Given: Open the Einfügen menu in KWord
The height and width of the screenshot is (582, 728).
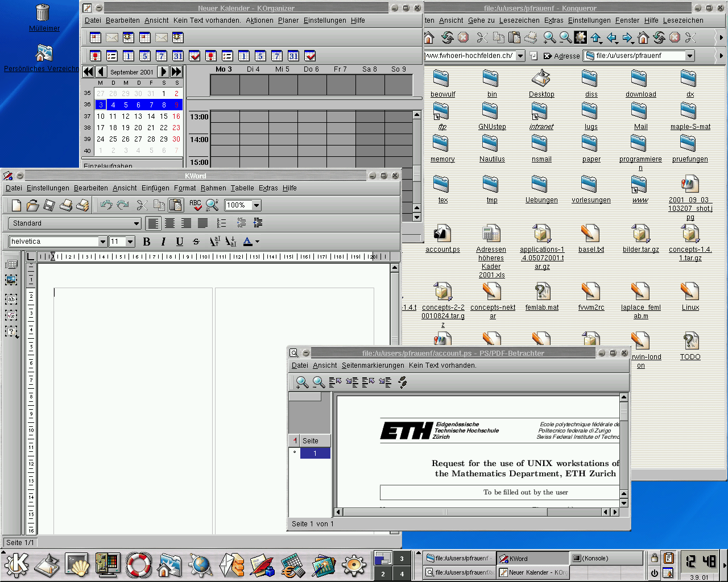Looking at the screenshot, I should (x=155, y=188).
